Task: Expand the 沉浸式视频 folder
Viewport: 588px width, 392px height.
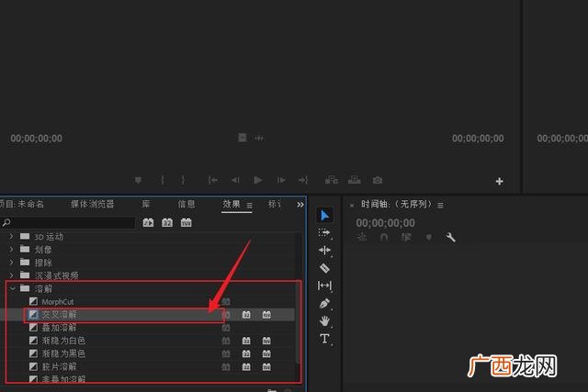Action: [11, 275]
